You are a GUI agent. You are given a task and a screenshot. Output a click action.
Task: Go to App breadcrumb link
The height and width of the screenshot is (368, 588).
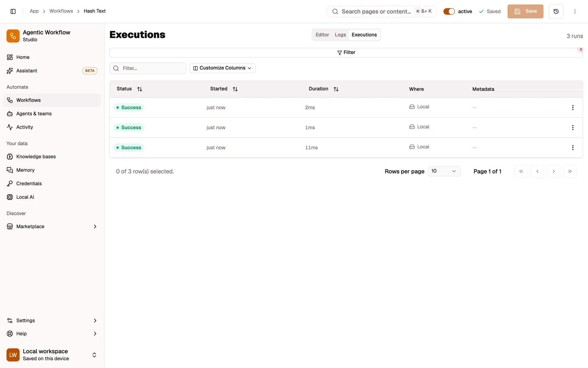34,11
